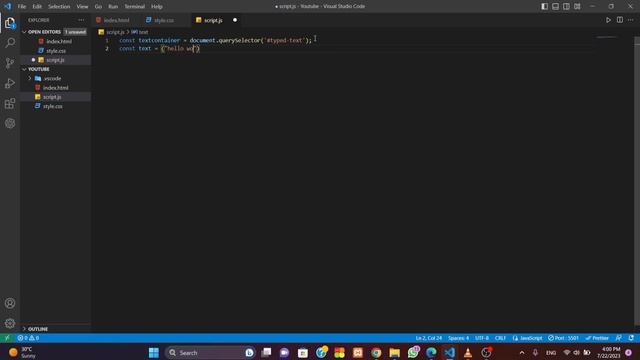Open WhatsApp from taskbar
This screenshot has width=640, height=360.
click(413, 353)
